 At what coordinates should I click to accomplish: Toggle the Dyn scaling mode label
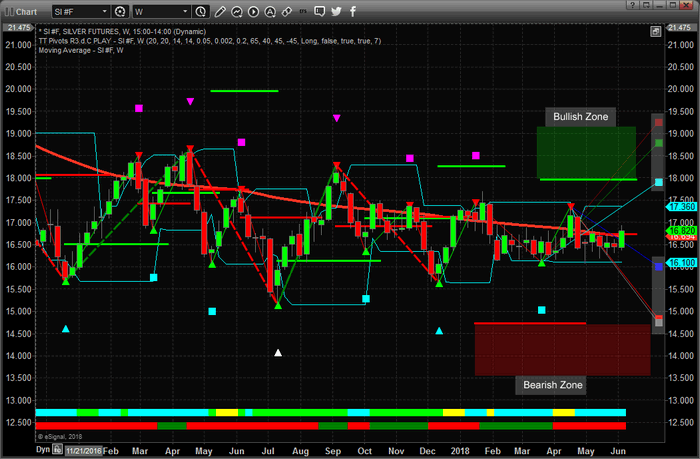coord(43,450)
